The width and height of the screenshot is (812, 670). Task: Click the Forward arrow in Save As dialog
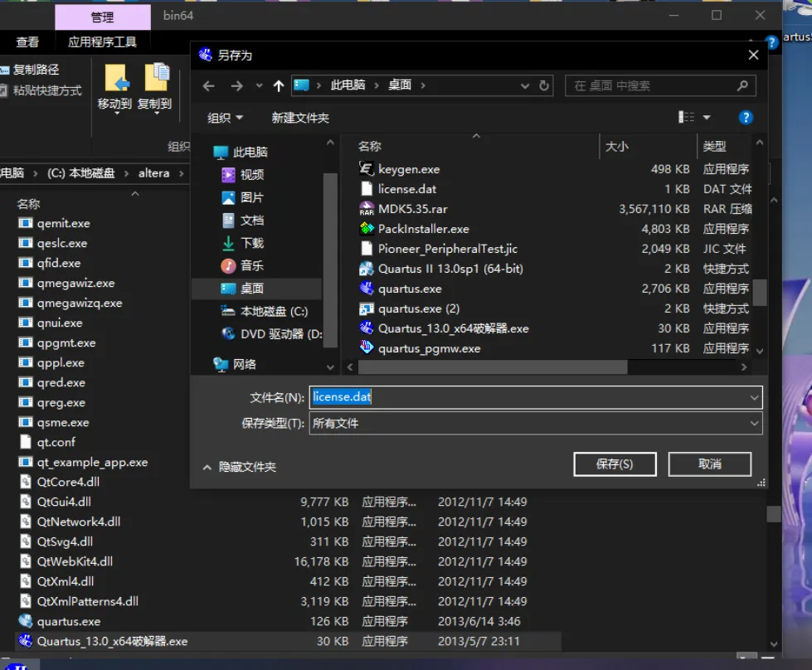click(x=236, y=86)
